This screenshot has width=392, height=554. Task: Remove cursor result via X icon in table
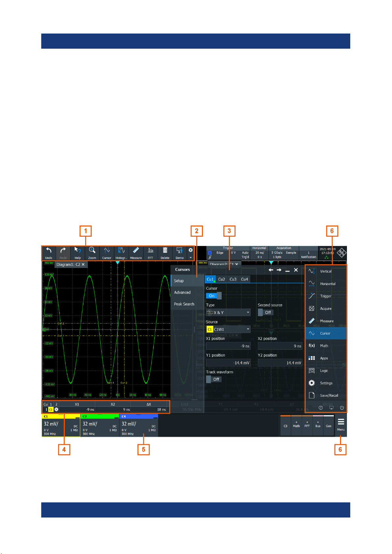[x=56, y=409]
